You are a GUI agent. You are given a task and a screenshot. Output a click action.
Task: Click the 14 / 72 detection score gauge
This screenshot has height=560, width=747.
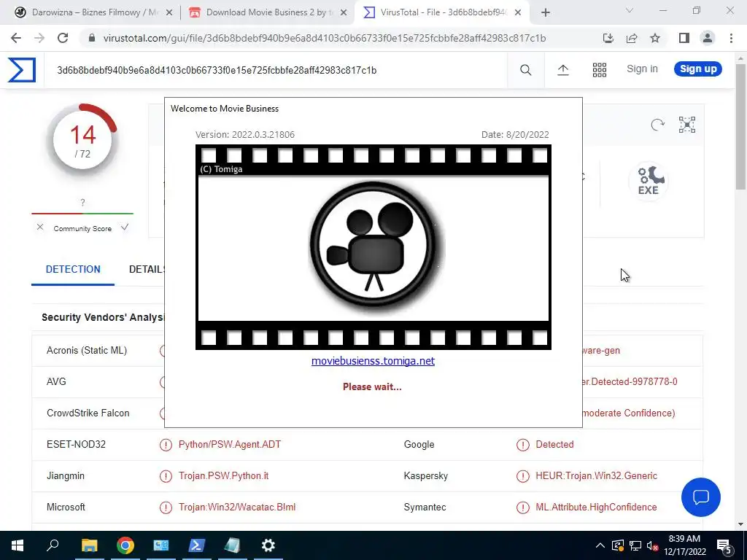tap(82, 141)
